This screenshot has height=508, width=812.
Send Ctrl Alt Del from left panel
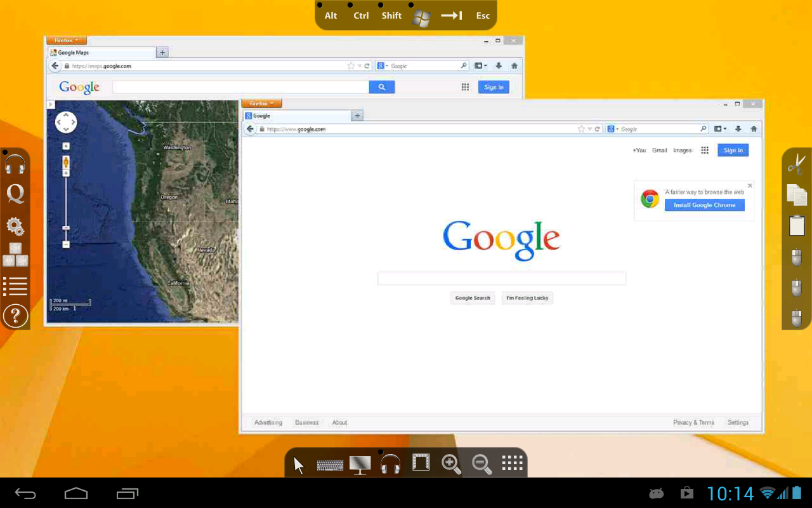(15, 254)
